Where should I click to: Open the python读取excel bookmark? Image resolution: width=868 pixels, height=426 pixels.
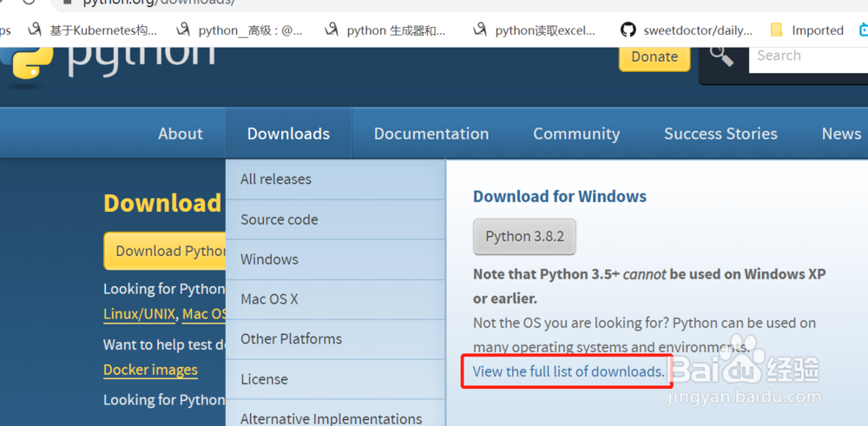(x=536, y=30)
